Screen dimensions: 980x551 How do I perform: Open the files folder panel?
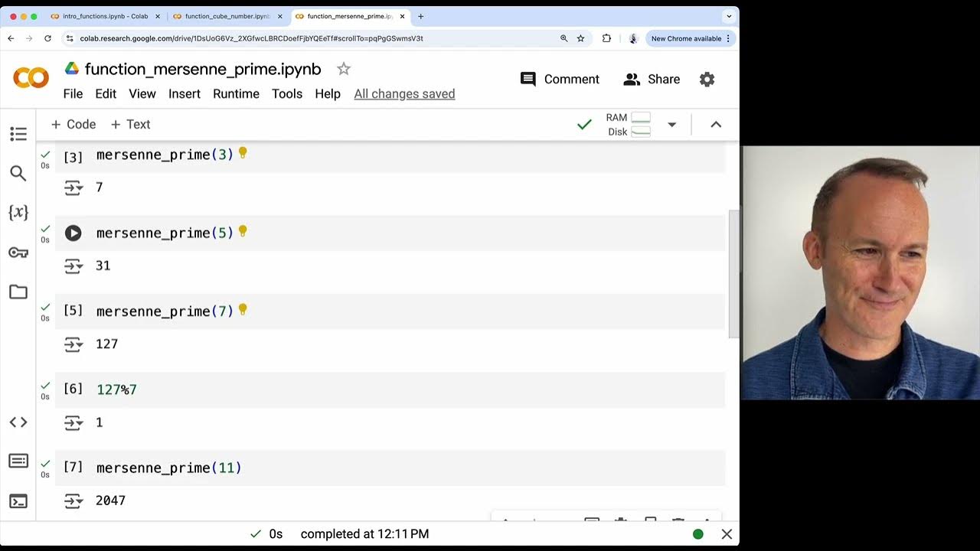[x=18, y=292]
